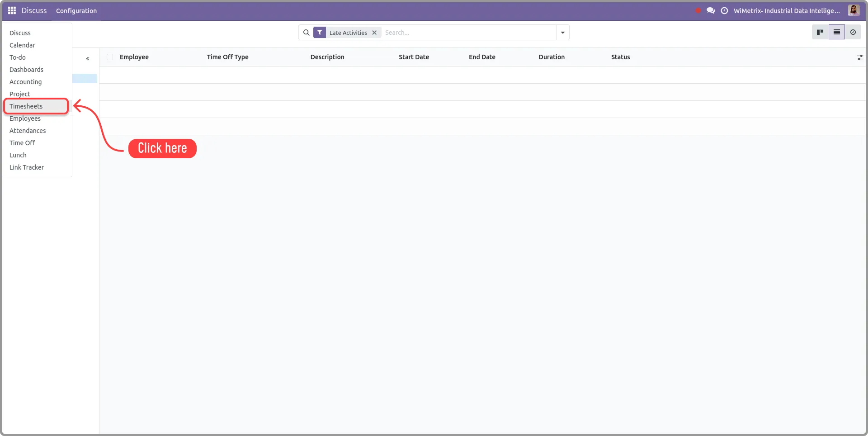Open Time Off from the apps list
Viewport: 868px width, 436px height.
click(22, 143)
